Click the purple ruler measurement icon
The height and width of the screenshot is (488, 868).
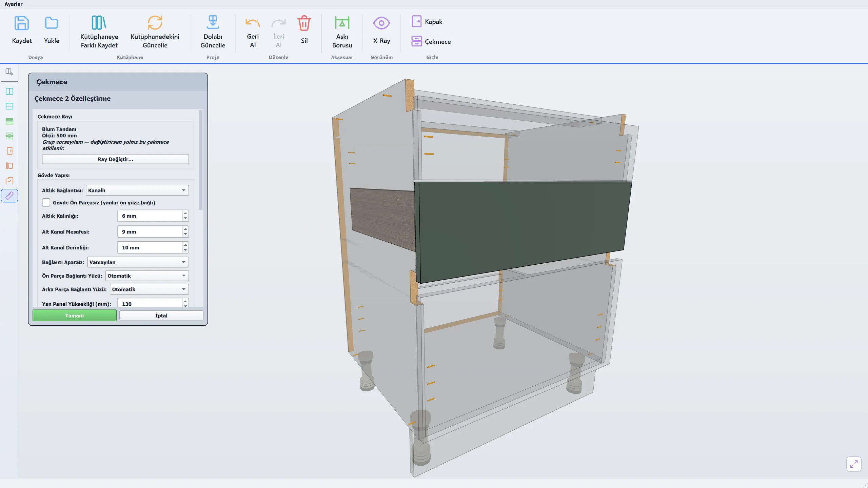click(9, 196)
